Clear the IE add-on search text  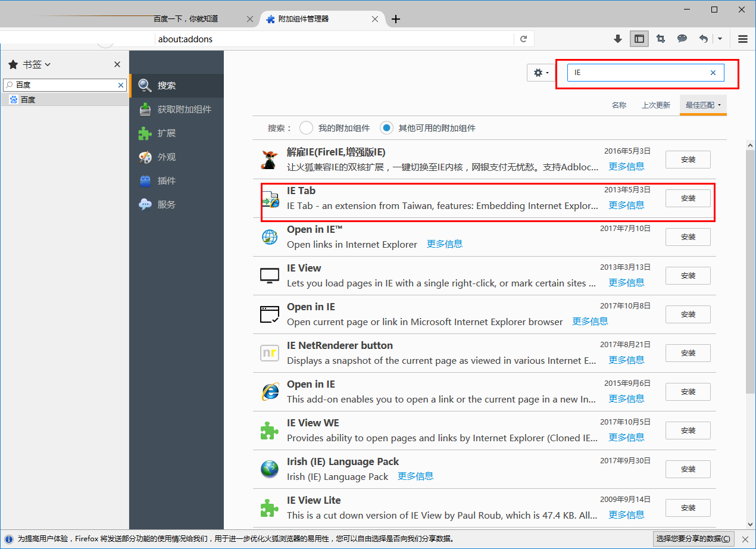pos(713,73)
